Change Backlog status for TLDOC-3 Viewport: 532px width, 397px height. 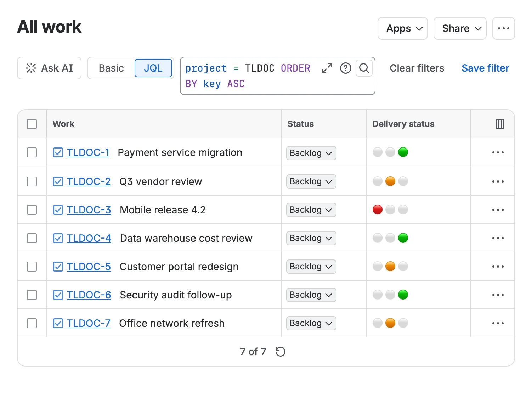311,210
